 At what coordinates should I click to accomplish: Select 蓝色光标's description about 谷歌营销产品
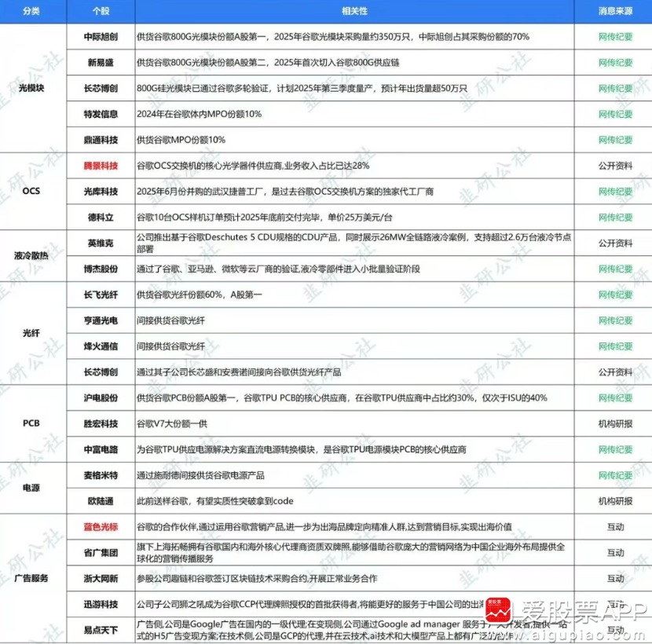324,526
